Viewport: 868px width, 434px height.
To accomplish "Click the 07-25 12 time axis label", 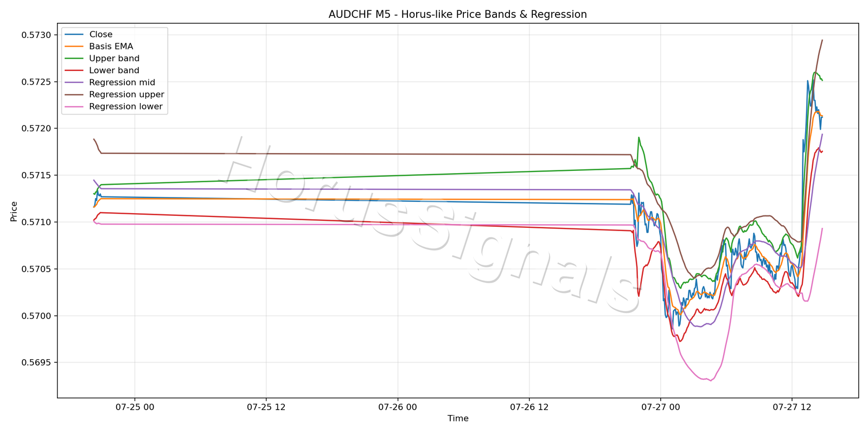I will pyautogui.click(x=266, y=407).
